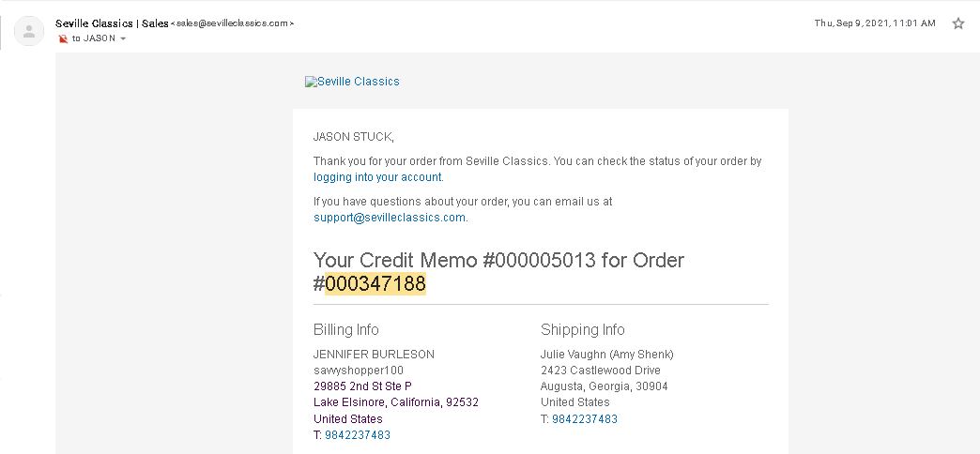The image size is (980, 454).
Task: Open the 29885 2nd St Ste P address
Action: coord(362,386)
